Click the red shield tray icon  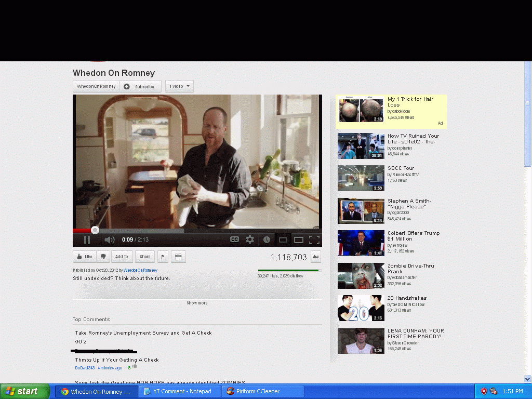484,392
